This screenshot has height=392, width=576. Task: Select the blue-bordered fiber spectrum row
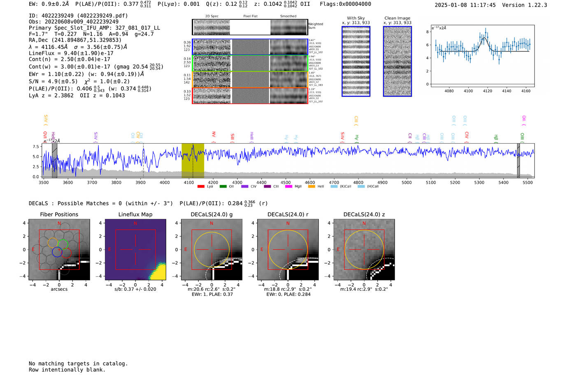click(x=250, y=47)
